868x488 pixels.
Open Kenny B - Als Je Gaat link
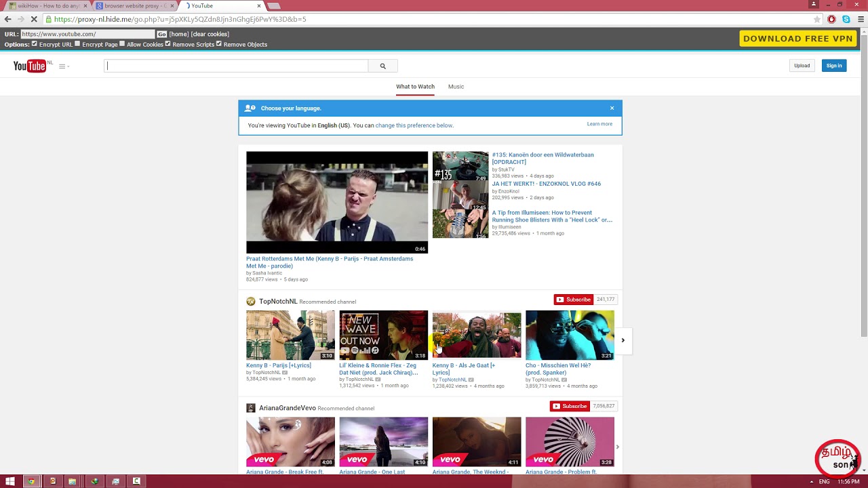pos(464,369)
